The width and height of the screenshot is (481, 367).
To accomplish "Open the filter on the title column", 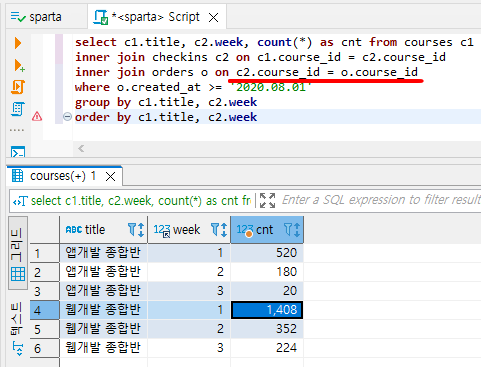I will (x=132, y=229).
